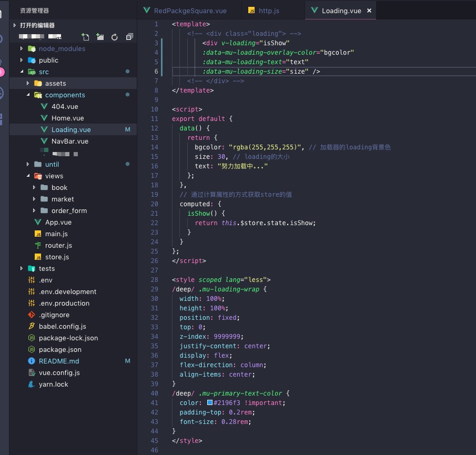Click the git icon beside .gitignore
This screenshot has width=476, height=455.
32,315
